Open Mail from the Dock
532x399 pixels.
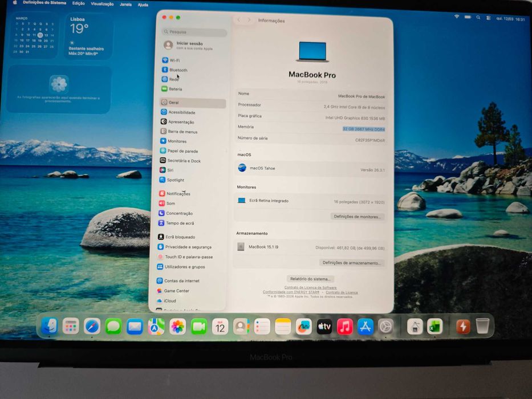135,327
